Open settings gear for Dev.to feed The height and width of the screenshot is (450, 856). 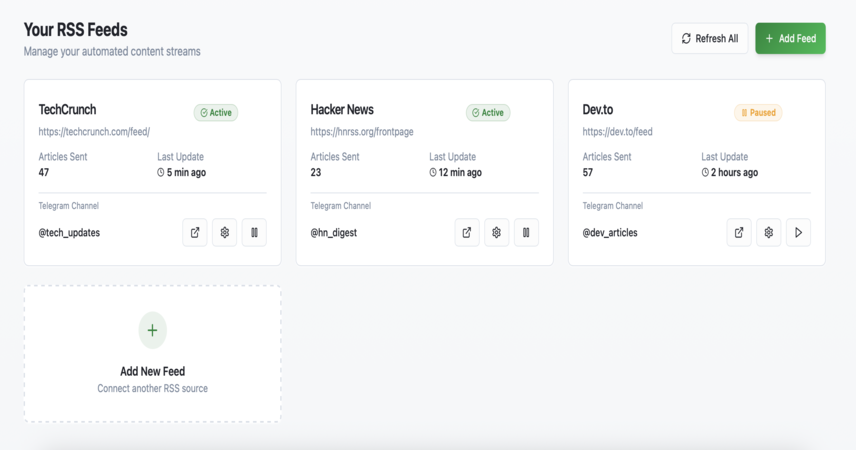click(x=769, y=233)
